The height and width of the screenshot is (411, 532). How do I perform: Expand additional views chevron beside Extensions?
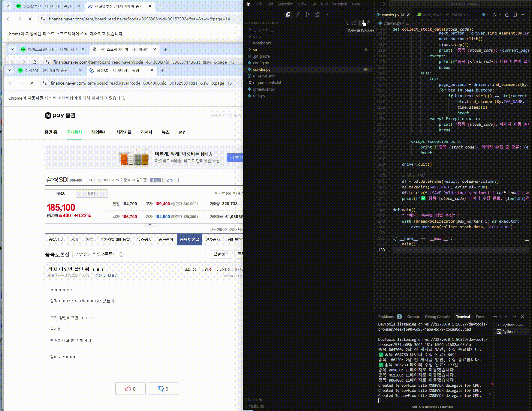327,14
